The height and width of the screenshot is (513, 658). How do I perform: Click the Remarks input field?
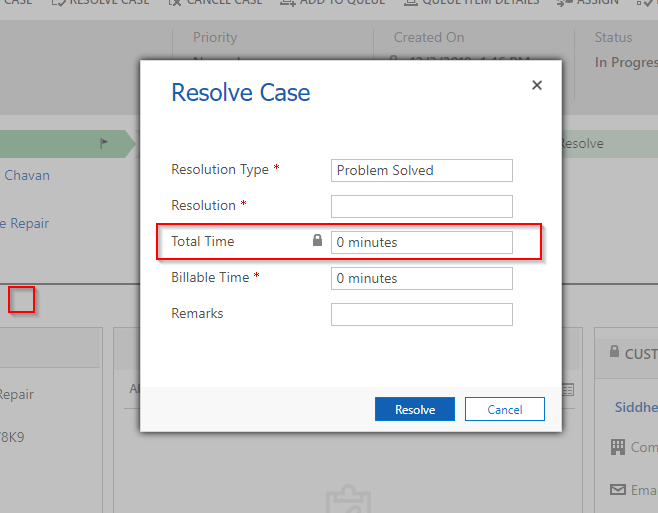421,314
